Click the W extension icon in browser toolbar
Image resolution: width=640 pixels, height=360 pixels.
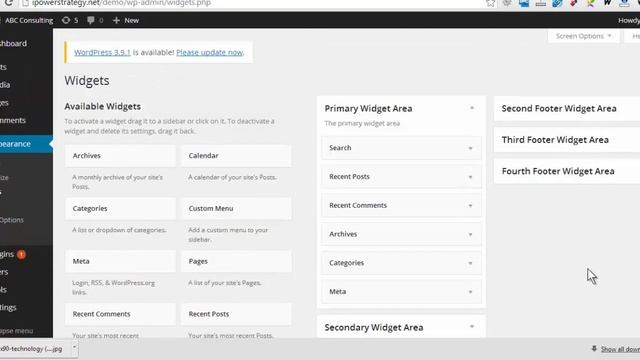click(607, 3)
